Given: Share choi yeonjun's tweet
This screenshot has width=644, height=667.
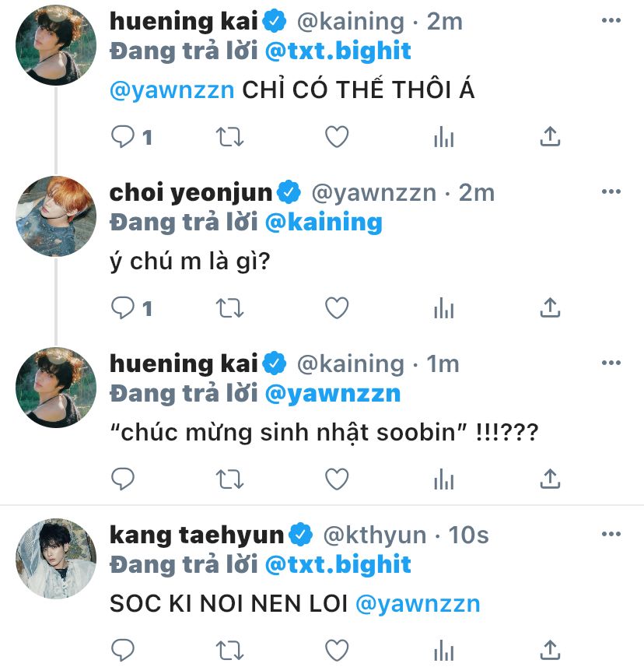Looking at the screenshot, I should coord(550,308).
